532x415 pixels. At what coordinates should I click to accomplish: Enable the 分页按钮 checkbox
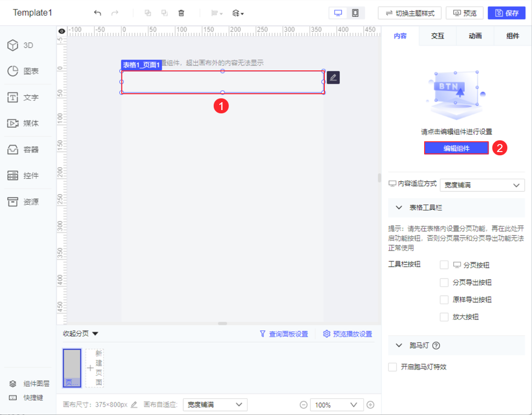click(444, 265)
